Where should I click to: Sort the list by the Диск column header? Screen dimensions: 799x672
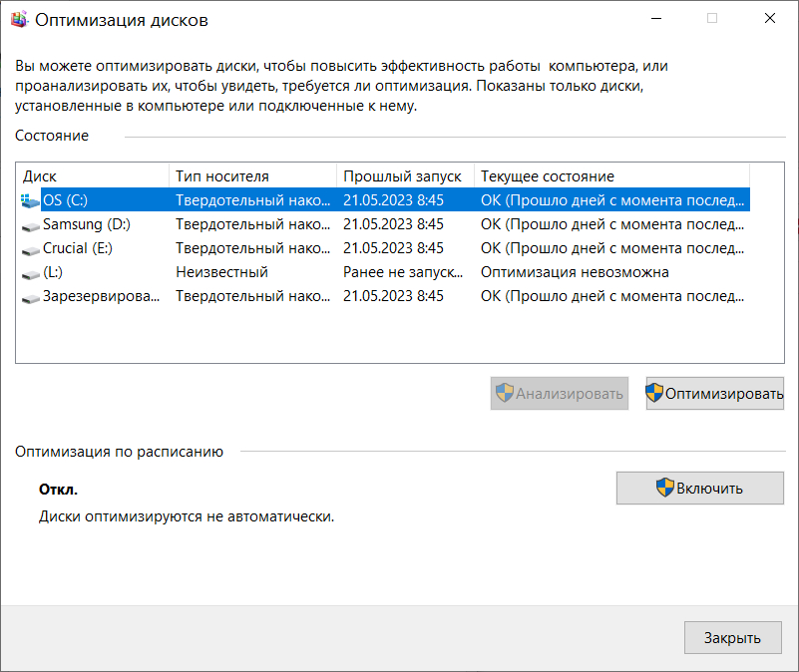point(92,176)
